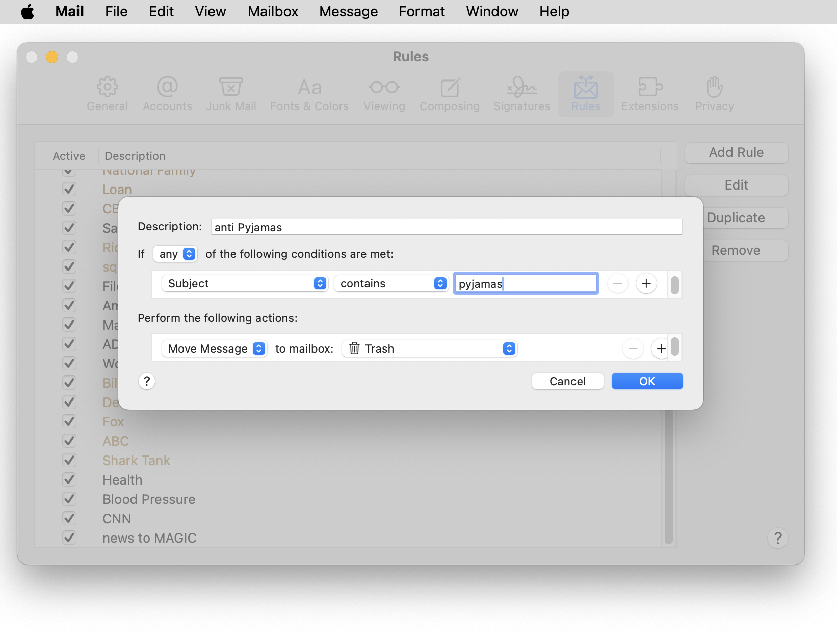Select the Shark Tank rule row
This screenshot has height=644, width=837.
(348, 460)
